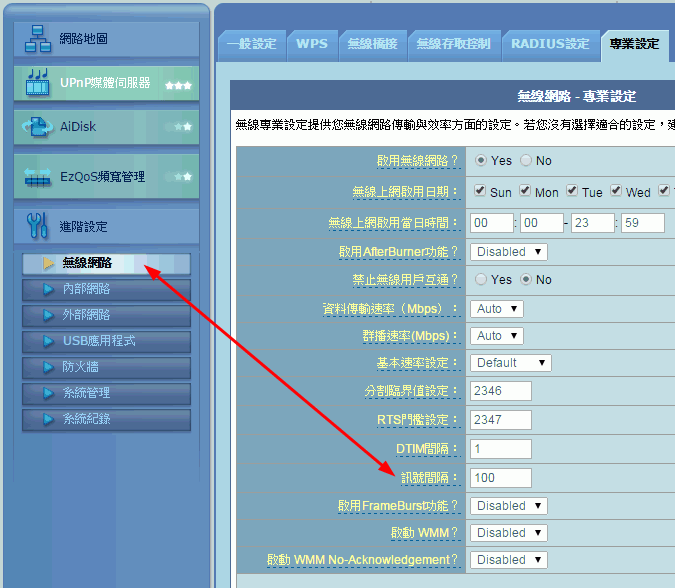This screenshot has height=588, width=675.
Task: Select No for 啟用無線網路
Action: pyautogui.click(x=526, y=161)
